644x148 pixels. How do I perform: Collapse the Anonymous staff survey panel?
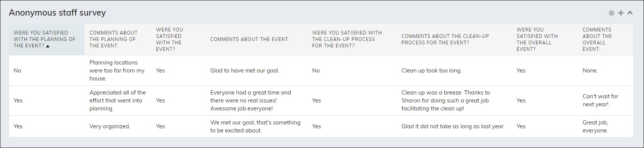click(630, 13)
